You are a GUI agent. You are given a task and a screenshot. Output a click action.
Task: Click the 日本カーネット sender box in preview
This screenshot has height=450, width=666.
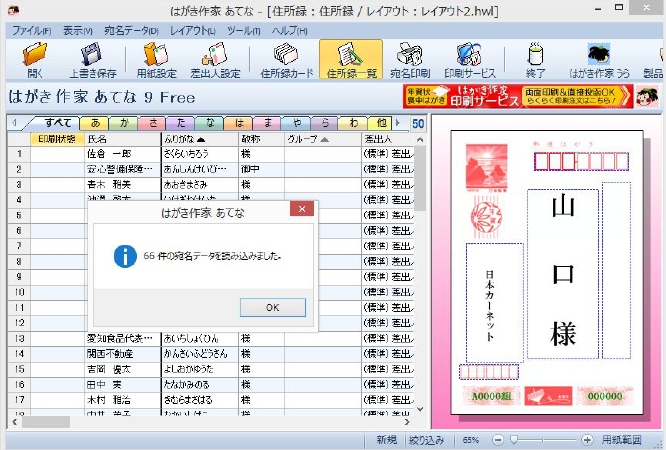[494, 302]
